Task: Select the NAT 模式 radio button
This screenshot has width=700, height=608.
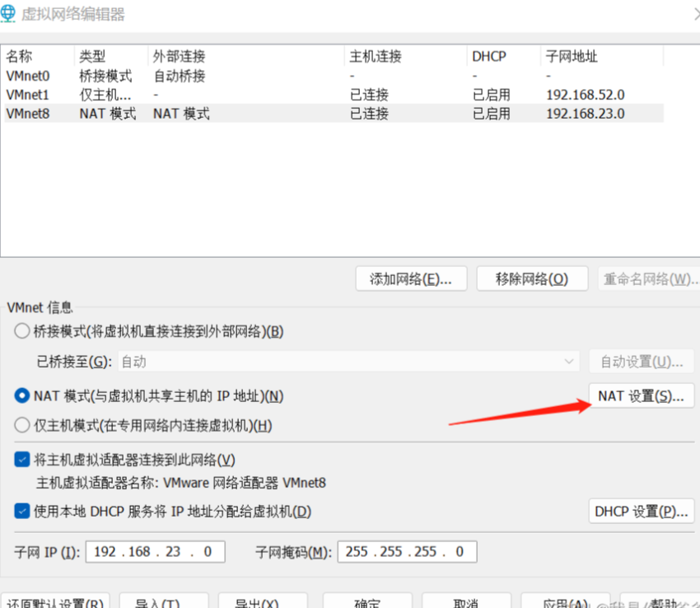Action: tap(21, 395)
